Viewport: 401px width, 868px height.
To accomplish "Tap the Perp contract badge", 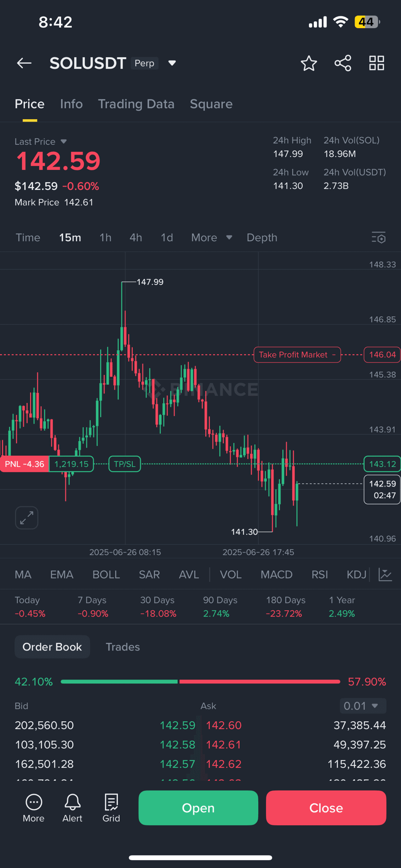I will point(144,63).
